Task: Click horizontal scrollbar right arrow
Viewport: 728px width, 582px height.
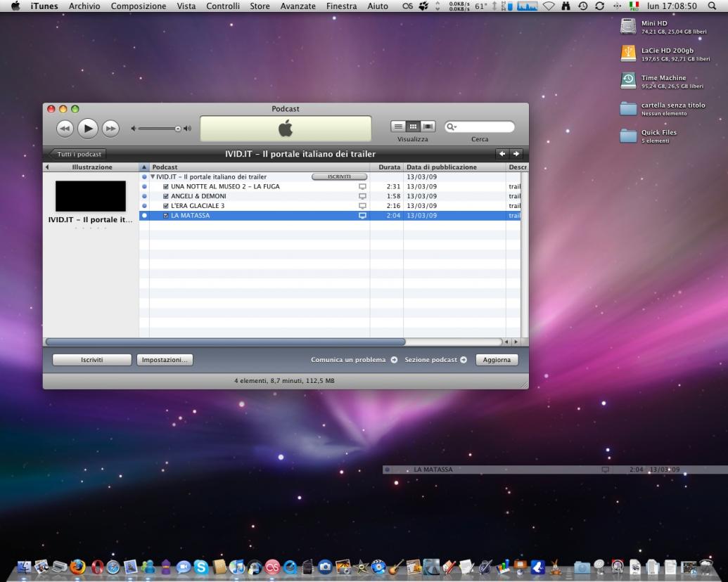Action: [x=516, y=342]
